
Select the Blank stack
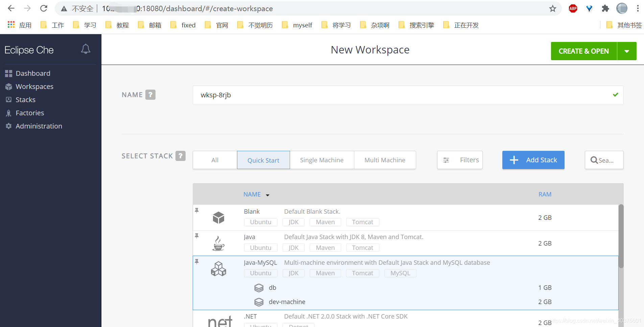[x=406, y=217]
